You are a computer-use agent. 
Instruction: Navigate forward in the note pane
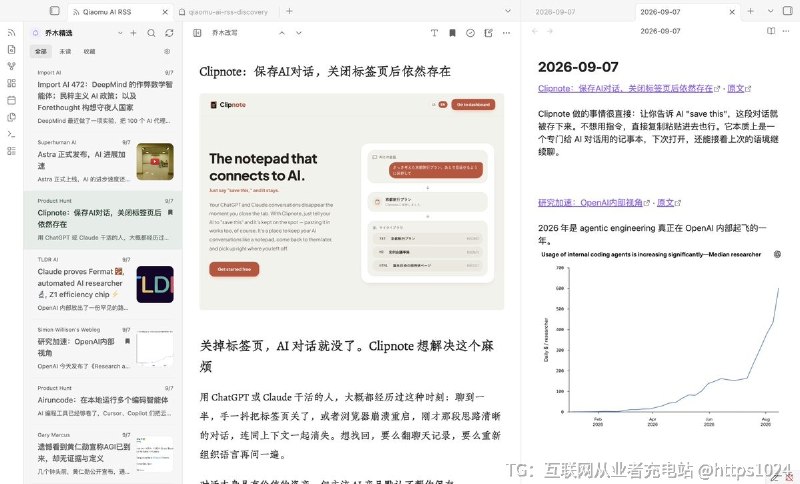(x=550, y=31)
